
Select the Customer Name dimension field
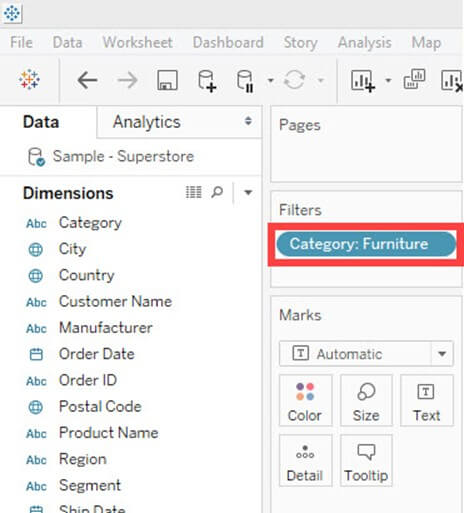pos(115,302)
